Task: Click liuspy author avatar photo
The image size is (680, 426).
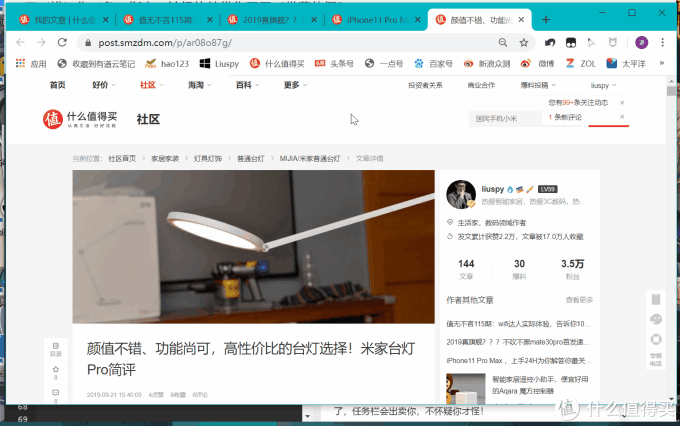Action: click(x=461, y=194)
